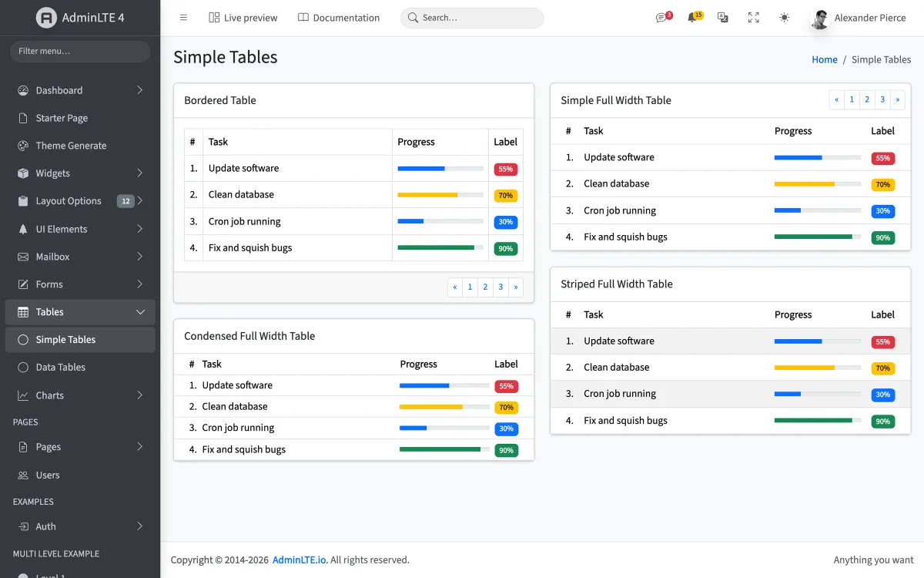Screen dimensions: 924x578
Task: Collapse the Tables submenu chevron
Action: click(x=140, y=312)
